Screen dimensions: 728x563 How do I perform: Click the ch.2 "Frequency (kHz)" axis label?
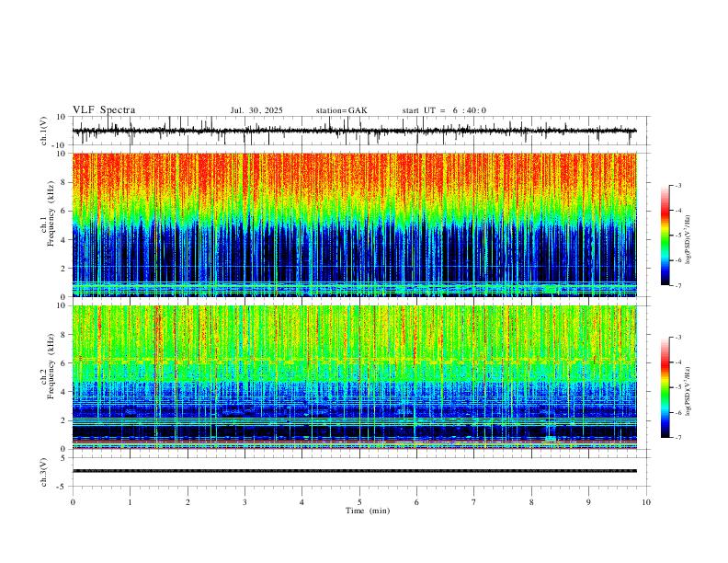(x=51, y=366)
